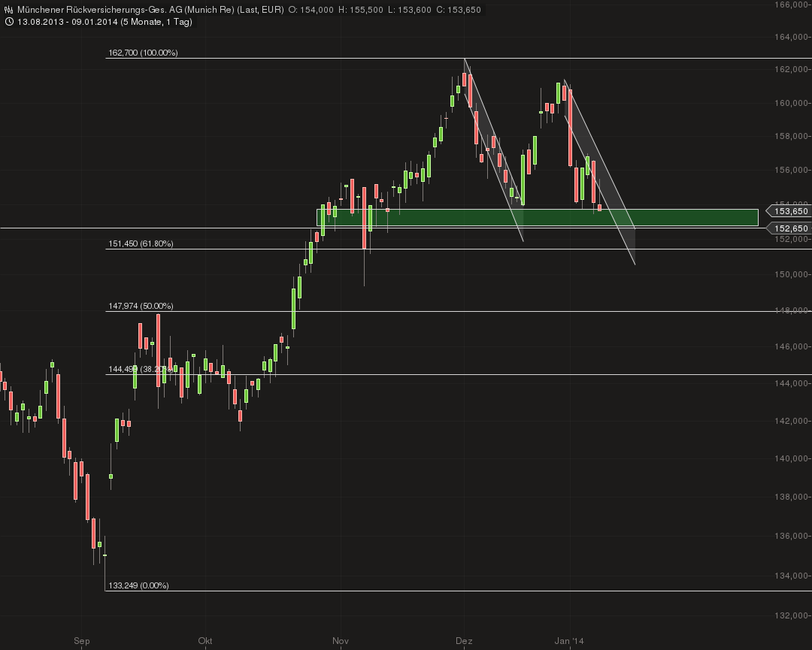Click the 152,650 price tag on the right axis
812x650 pixels.
pyautogui.click(x=789, y=228)
